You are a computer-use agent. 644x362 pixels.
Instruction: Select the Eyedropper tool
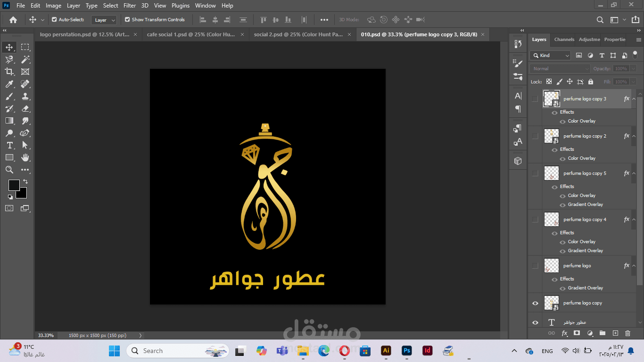click(x=9, y=84)
